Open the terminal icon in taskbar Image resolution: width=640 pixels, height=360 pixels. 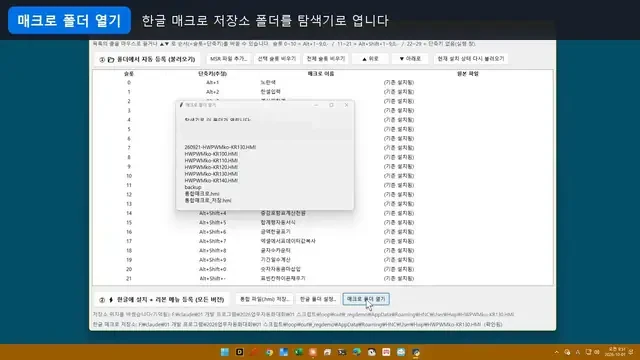342,352
